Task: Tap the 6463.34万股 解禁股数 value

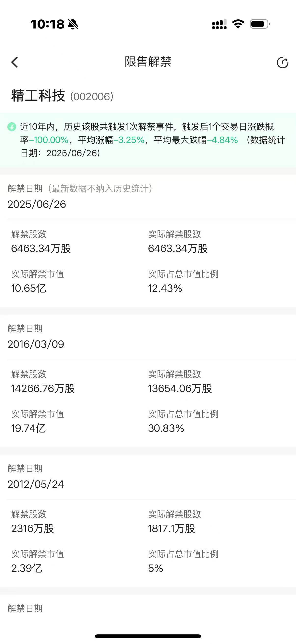Action: (x=41, y=249)
